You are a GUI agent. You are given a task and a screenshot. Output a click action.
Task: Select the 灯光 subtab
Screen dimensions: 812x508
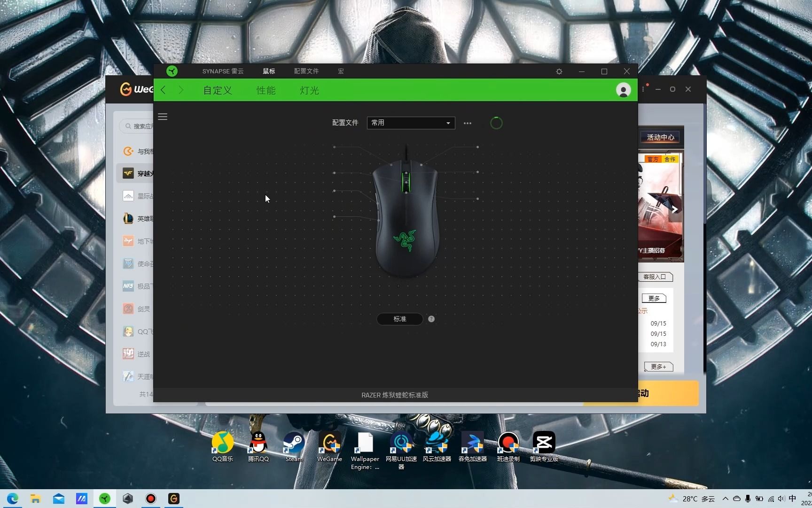point(310,90)
